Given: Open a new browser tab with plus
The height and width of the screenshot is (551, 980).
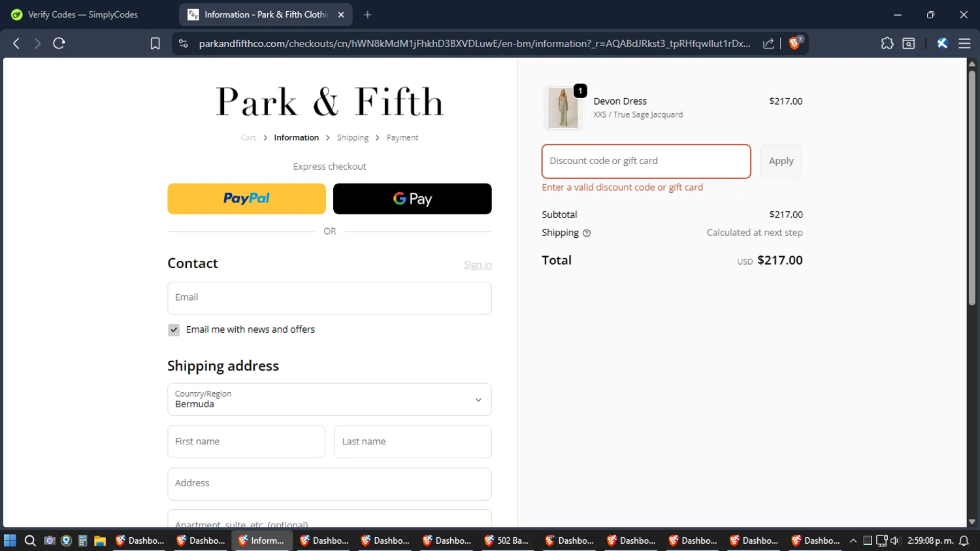Looking at the screenshot, I should click(x=368, y=14).
